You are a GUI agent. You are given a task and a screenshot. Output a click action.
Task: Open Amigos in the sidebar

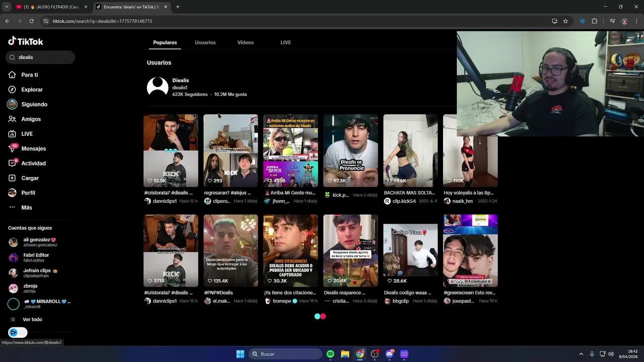tap(31, 119)
